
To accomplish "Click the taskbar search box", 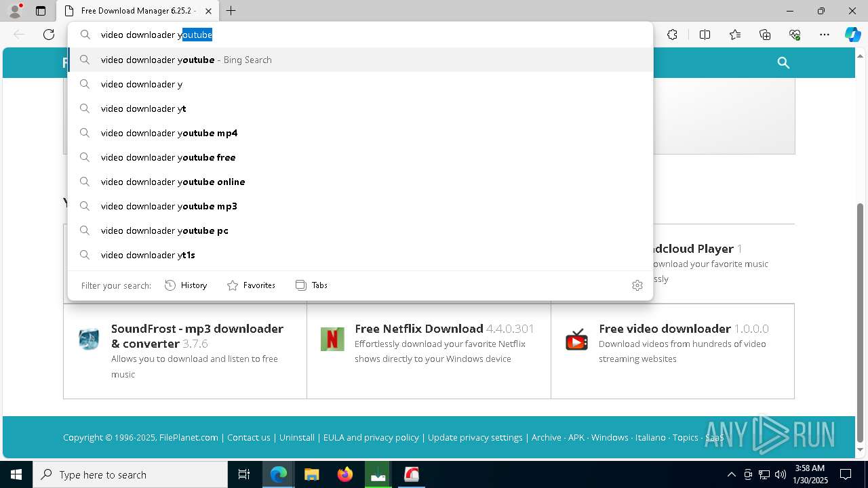I will coord(130,474).
